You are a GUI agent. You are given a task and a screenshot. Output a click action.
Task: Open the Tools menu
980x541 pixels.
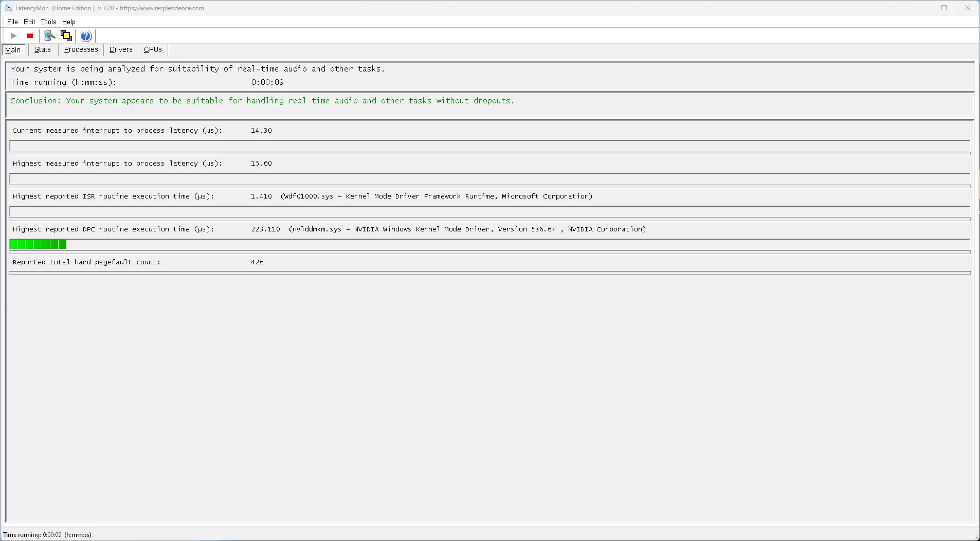(x=48, y=22)
